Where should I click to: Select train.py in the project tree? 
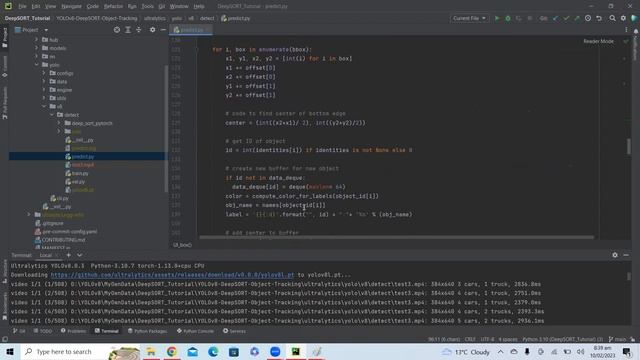pos(80,173)
